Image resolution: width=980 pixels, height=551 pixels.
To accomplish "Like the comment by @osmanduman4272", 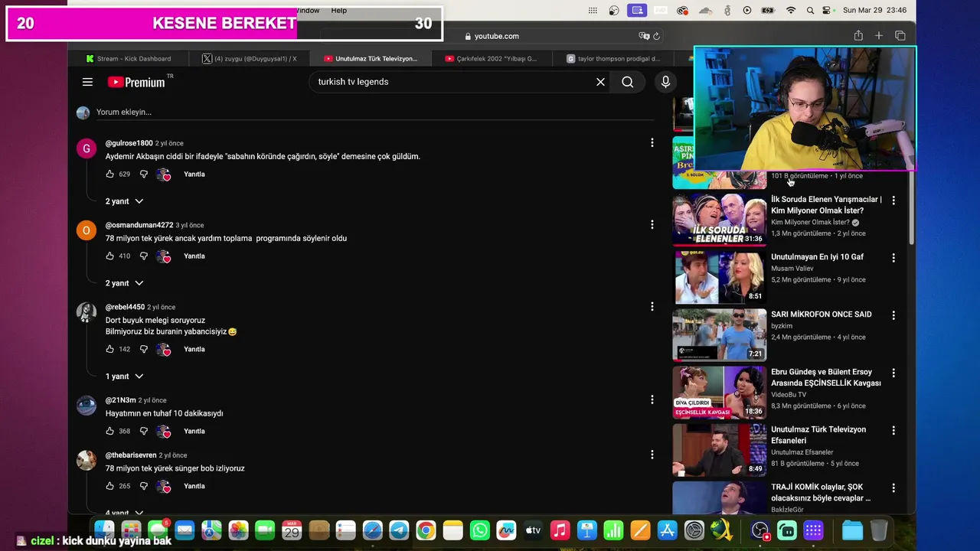I will [110, 256].
